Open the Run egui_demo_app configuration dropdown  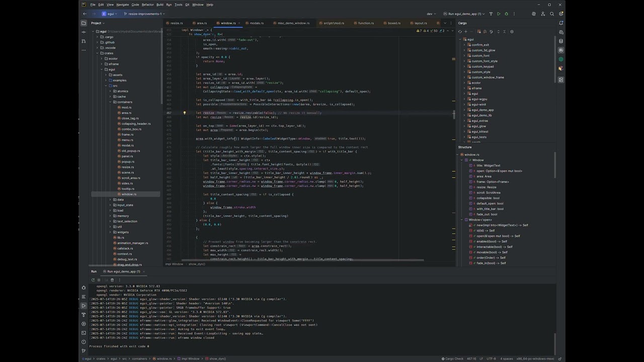tap(464, 14)
